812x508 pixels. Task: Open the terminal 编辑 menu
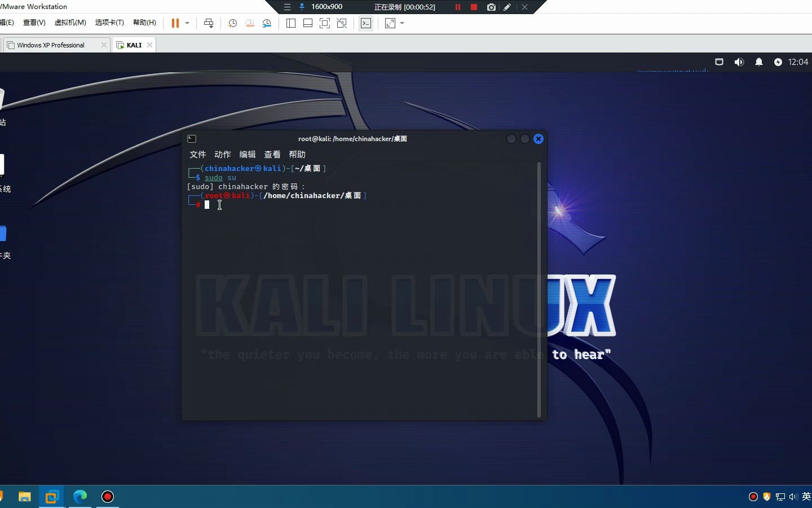pyautogui.click(x=248, y=154)
